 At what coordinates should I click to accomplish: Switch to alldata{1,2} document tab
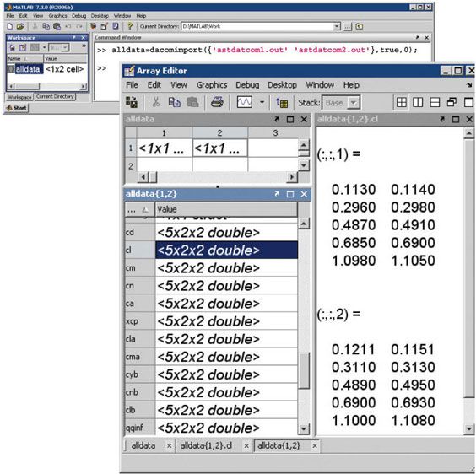(x=279, y=445)
